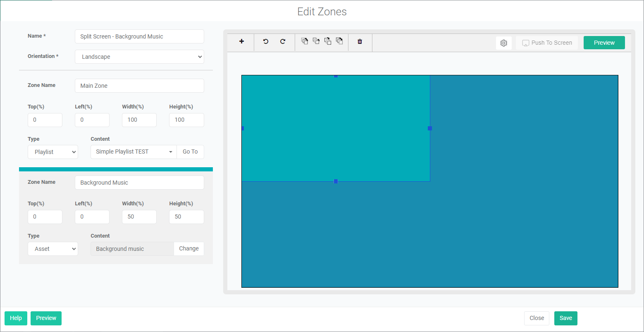This screenshot has width=644, height=332.
Task: Save the zone layout
Action: click(565, 318)
